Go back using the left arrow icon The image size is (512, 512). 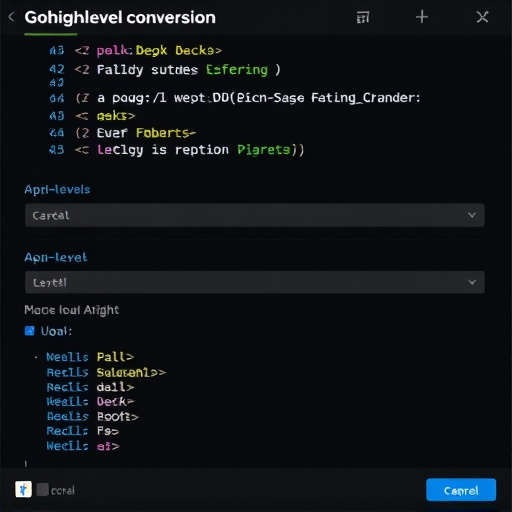[x=11, y=17]
